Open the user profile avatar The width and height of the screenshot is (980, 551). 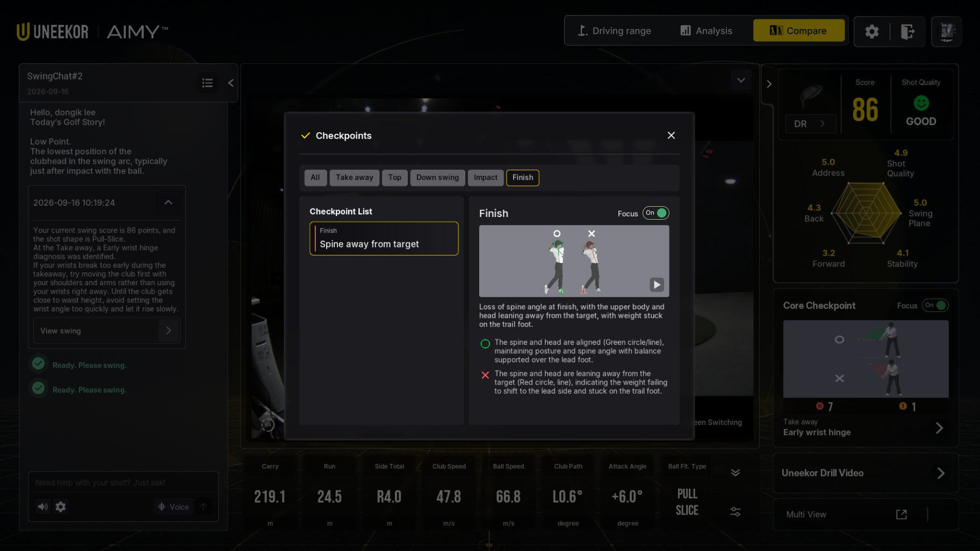(946, 32)
